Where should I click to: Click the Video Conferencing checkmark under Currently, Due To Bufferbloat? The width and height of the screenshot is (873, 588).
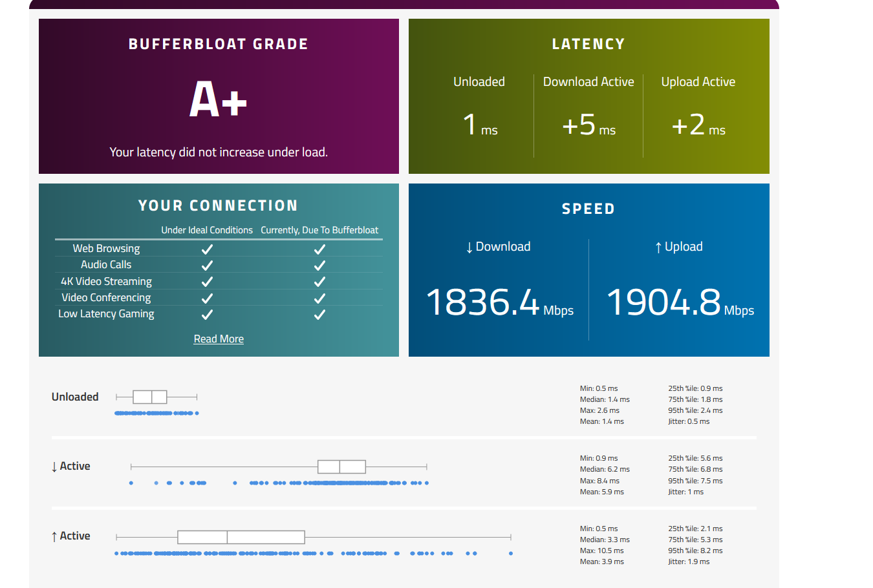point(319,299)
